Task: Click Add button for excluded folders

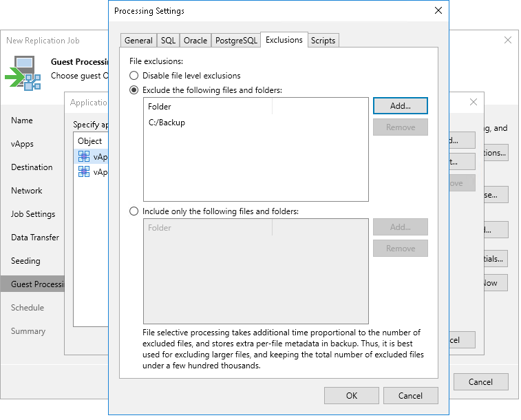Action: coord(401,105)
